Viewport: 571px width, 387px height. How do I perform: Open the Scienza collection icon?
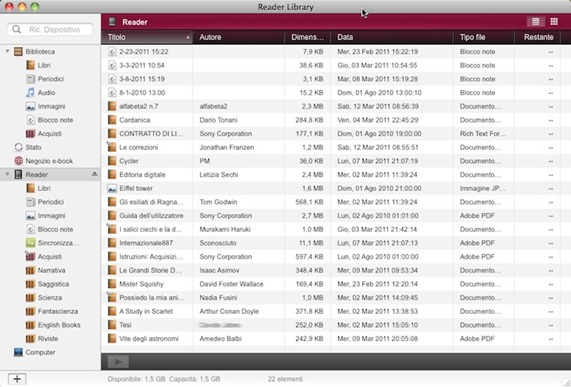tap(31, 297)
